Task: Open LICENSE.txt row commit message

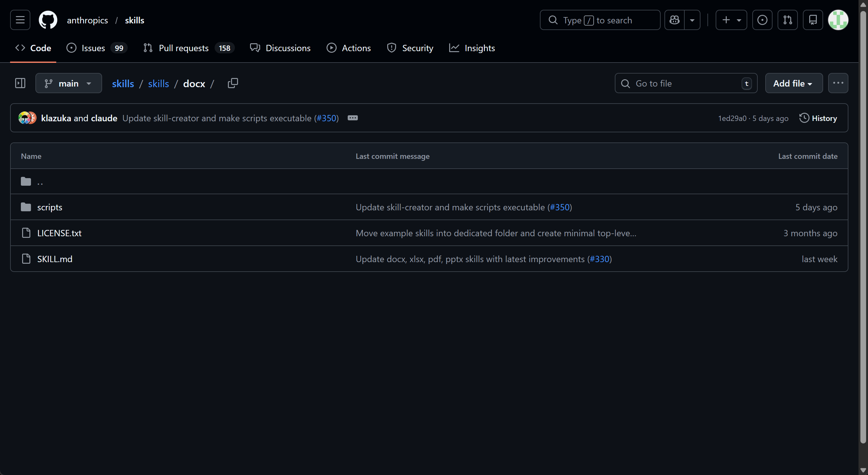Action: click(496, 233)
